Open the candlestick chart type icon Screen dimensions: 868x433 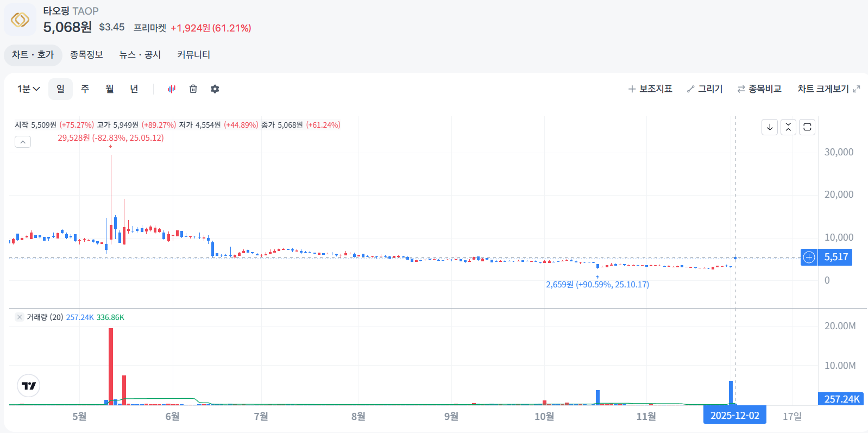click(x=172, y=89)
